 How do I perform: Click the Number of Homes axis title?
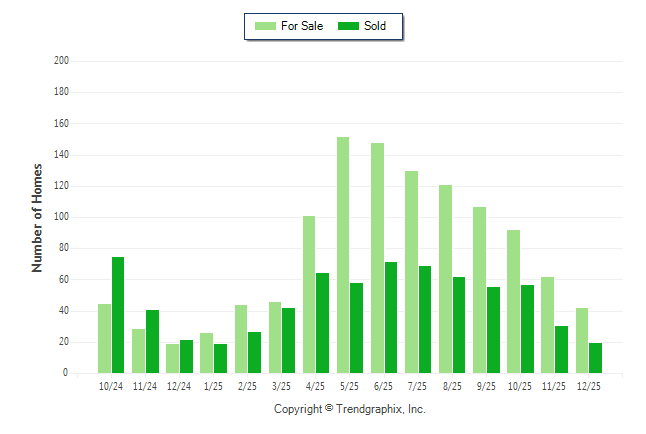38,217
